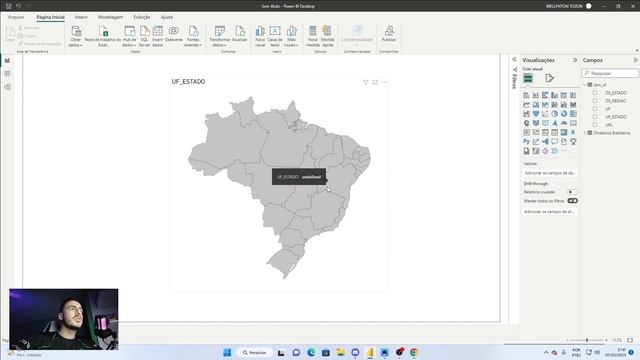Choose the gauge visual
Image resolution: width=640 pixels, height=360 pixels.
tap(564, 123)
